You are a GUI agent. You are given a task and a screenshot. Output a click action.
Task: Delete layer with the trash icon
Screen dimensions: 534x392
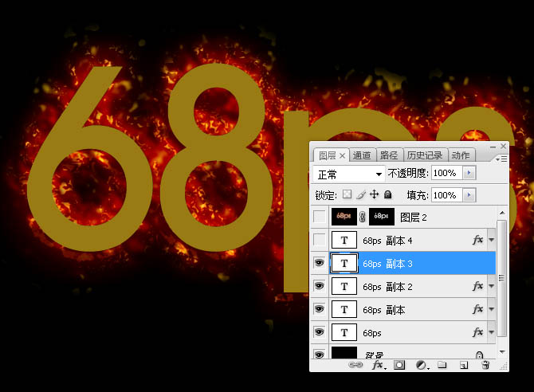pos(485,365)
